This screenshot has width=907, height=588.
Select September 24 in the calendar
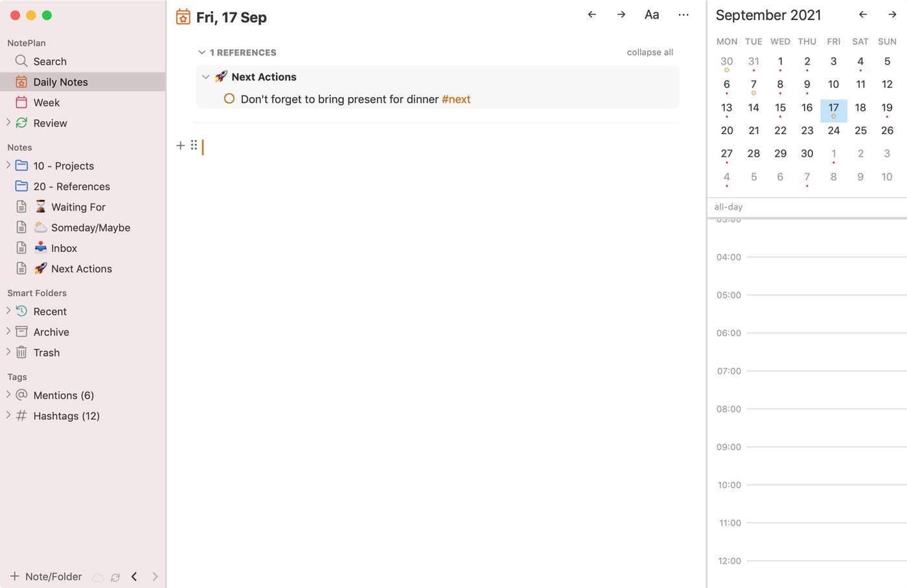pyautogui.click(x=834, y=131)
